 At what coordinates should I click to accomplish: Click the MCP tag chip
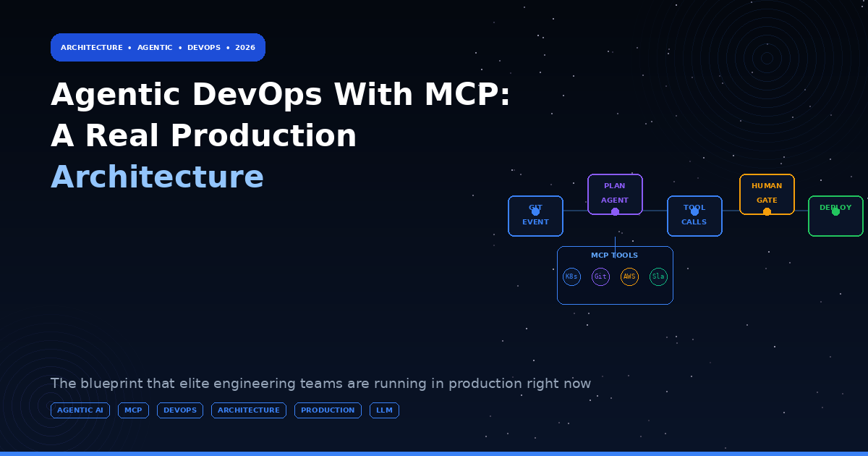(x=133, y=410)
